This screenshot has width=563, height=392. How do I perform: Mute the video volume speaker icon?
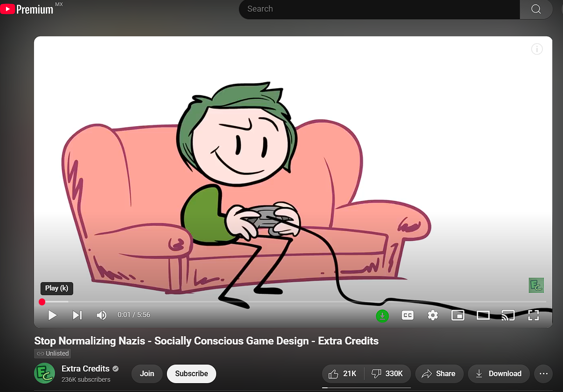[101, 315]
